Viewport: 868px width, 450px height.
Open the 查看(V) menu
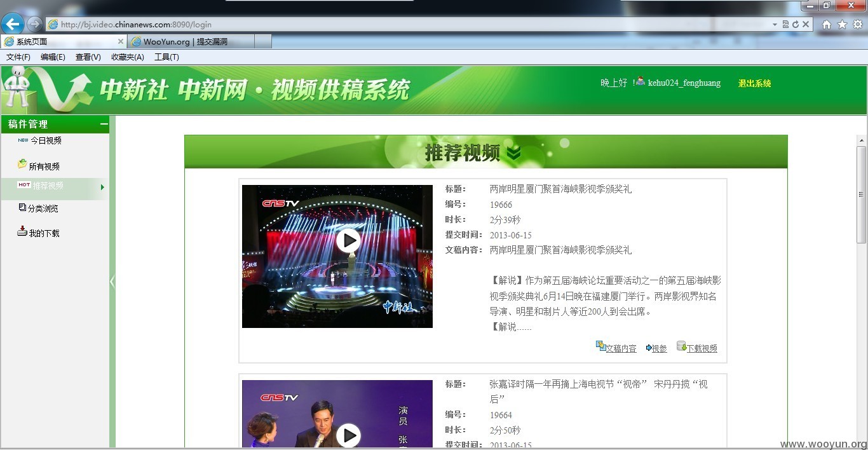(x=88, y=57)
